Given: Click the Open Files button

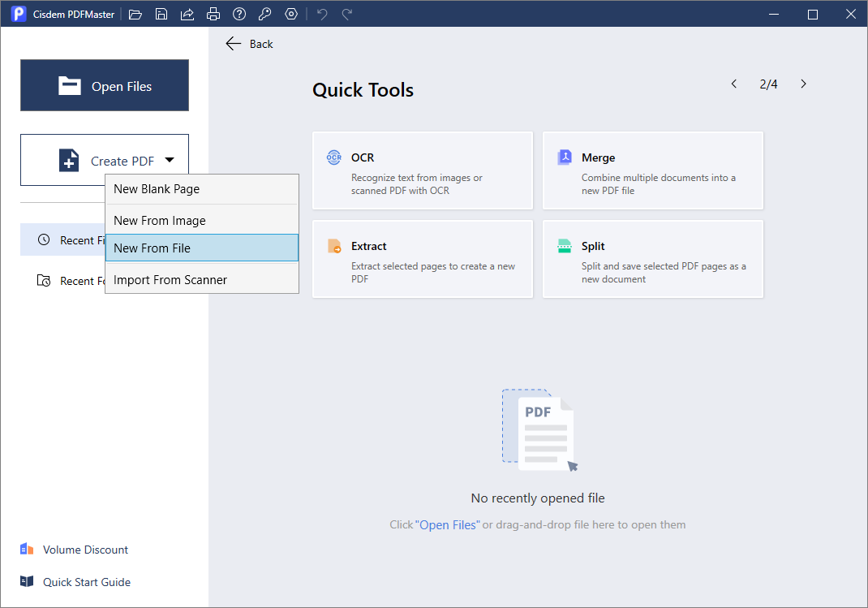Looking at the screenshot, I should point(105,85).
